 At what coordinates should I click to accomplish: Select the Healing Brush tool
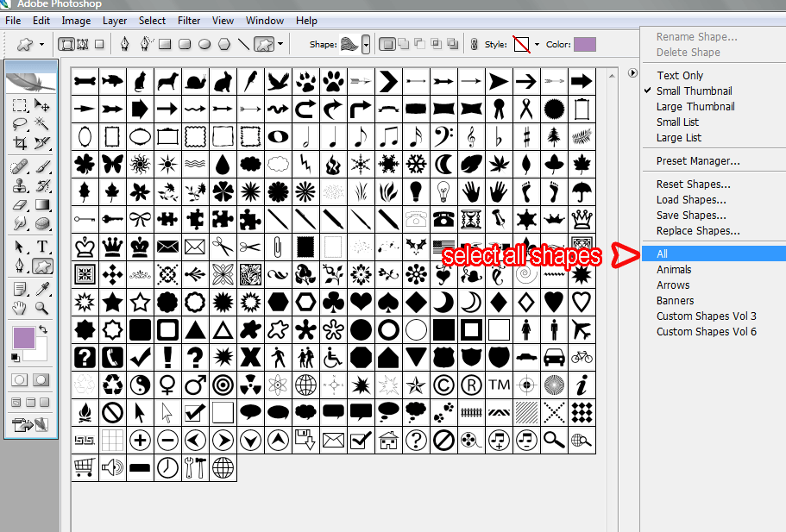pos(20,166)
